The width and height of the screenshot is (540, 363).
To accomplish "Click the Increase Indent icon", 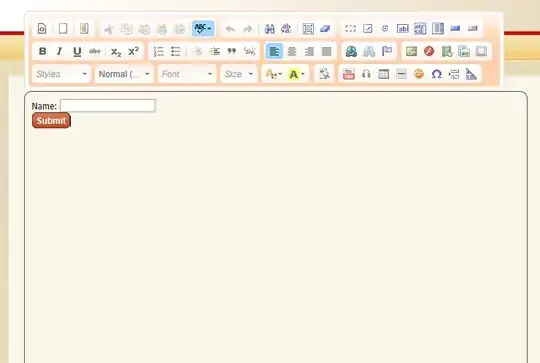I will point(215,52).
